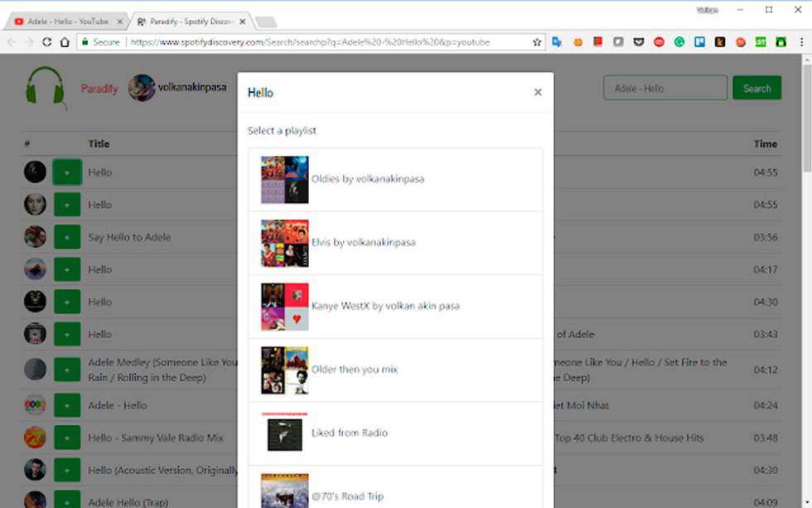Open the Pocket extension
Image resolution: width=812 pixels, height=508 pixels.
coord(639,42)
